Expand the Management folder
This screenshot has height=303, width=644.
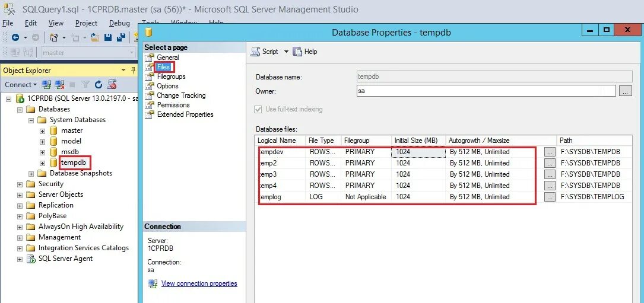click(20, 238)
